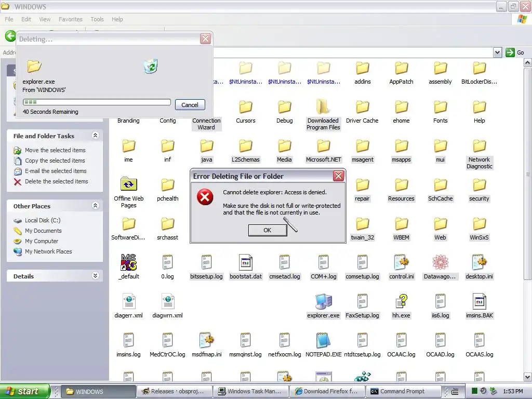The image size is (532, 399).
Task: Click the OCAAS.log file name
Action: click(x=480, y=354)
